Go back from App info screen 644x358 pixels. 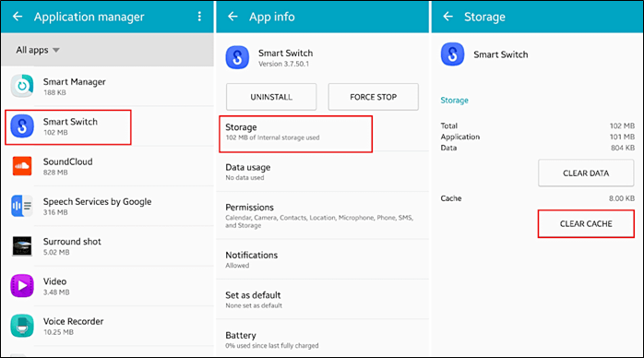point(233,17)
